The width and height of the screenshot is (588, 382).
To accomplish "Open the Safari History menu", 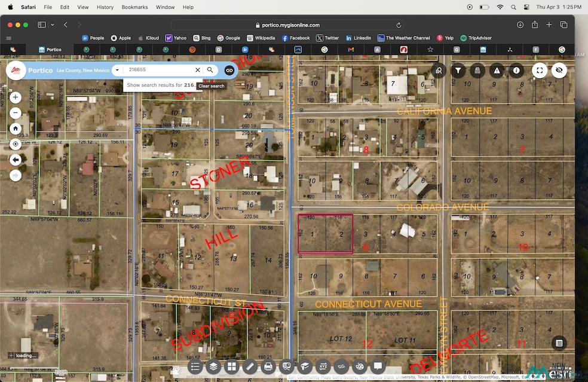I will click(105, 7).
